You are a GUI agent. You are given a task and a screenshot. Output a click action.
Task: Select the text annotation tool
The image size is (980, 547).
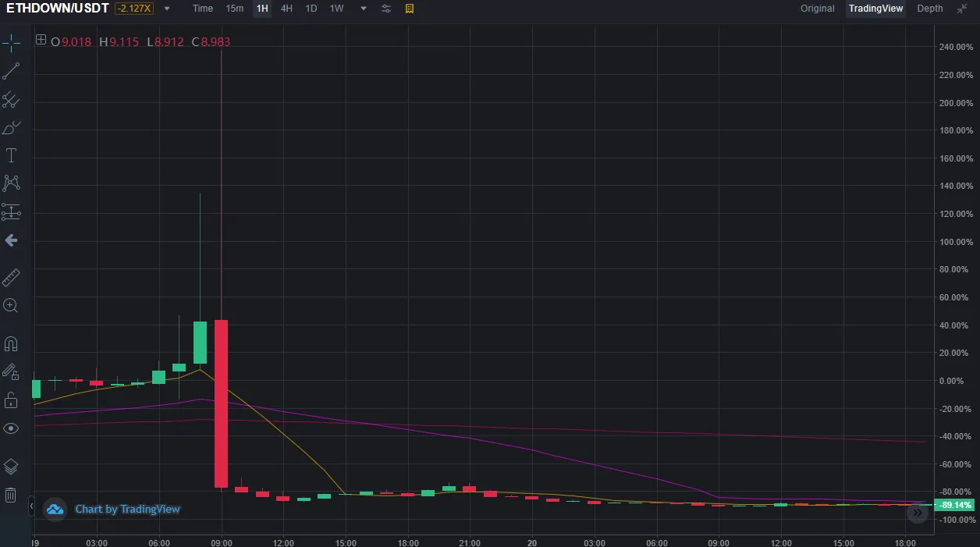click(11, 155)
